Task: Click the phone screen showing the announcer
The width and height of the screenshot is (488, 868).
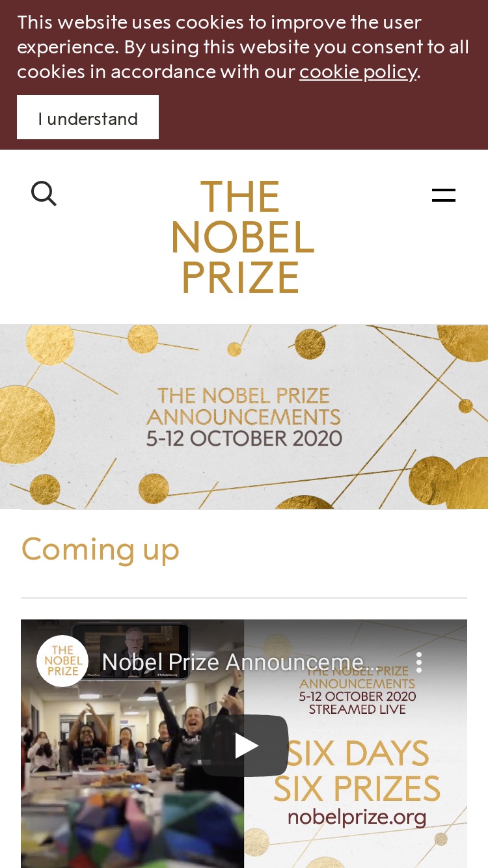Action: click(130, 652)
